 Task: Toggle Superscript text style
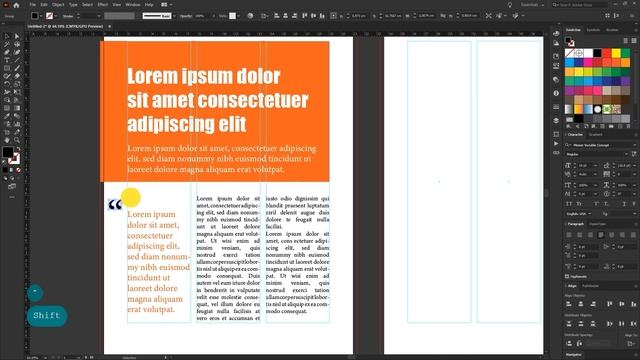point(596,204)
